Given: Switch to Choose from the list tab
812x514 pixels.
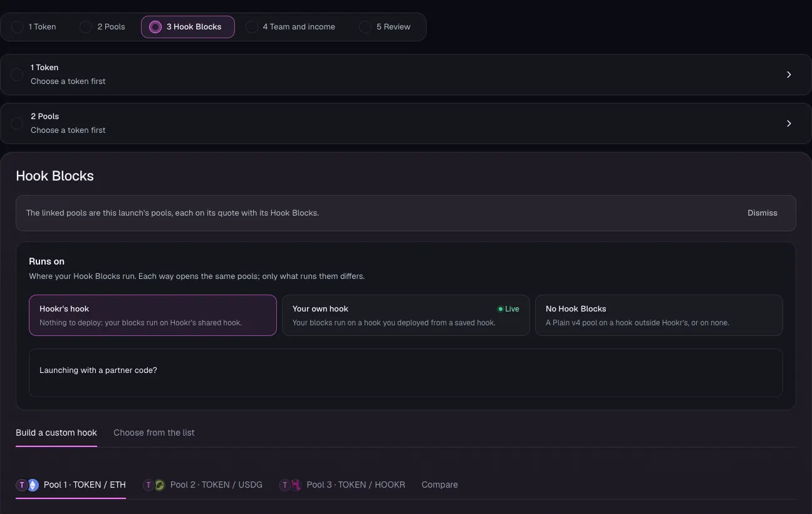Looking at the screenshot, I should (x=154, y=433).
